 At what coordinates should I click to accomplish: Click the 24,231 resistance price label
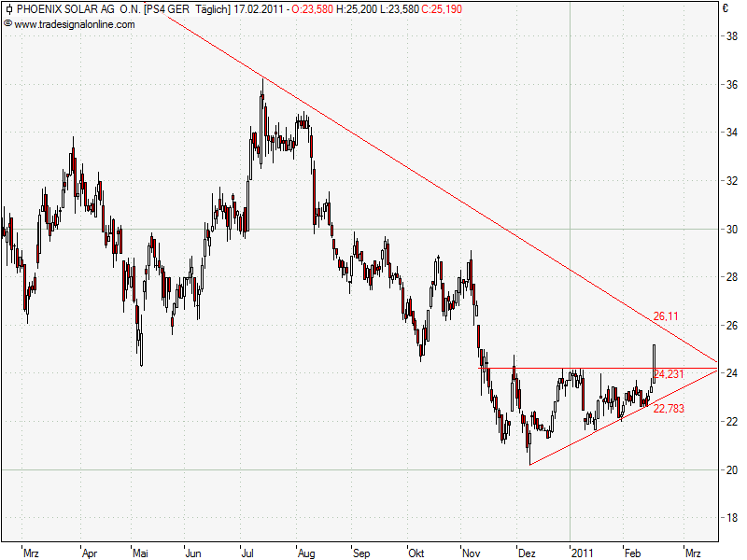pyautogui.click(x=669, y=374)
